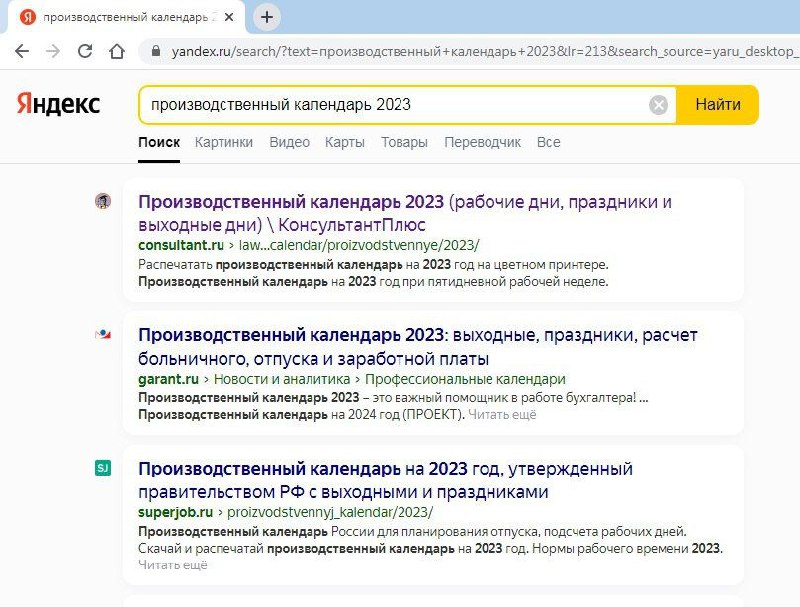
Task: Open the Карты tab
Action: click(x=344, y=142)
